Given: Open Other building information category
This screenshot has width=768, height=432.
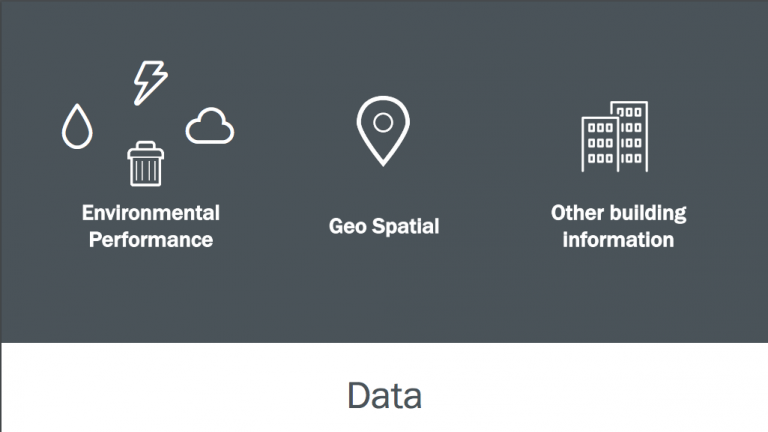Looking at the screenshot, I should coord(618,226).
